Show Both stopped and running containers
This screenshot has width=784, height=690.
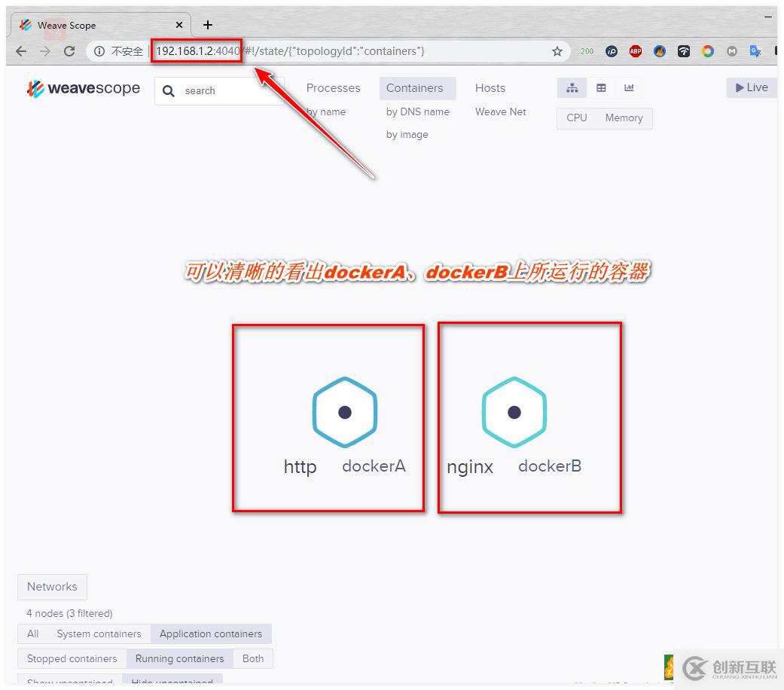pos(253,659)
